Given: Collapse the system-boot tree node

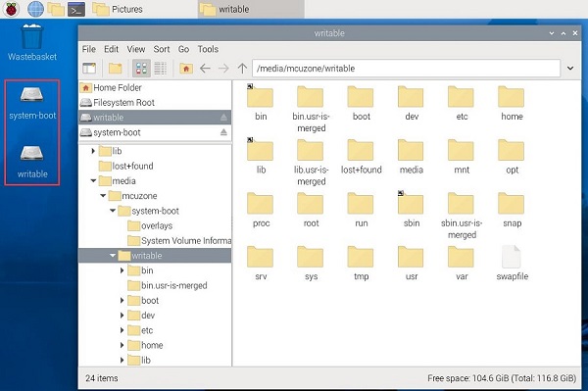Looking at the screenshot, I should (x=113, y=211).
